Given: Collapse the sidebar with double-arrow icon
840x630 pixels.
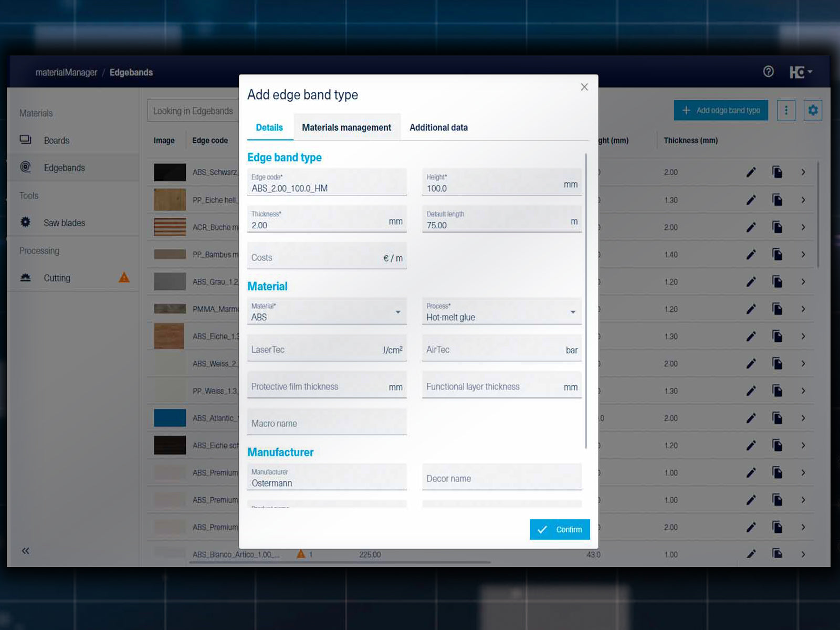Looking at the screenshot, I should pos(25,551).
